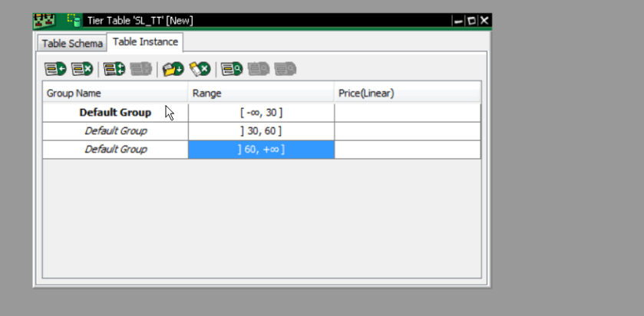644x316 pixels.
Task: Click the folder import icon
Action: pyautogui.click(x=173, y=69)
